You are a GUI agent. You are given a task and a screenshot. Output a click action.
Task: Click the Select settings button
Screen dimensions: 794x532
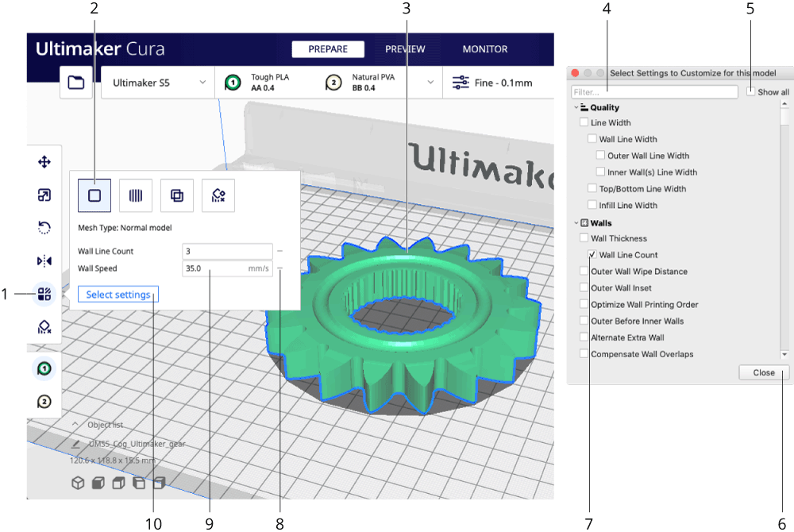(x=118, y=294)
